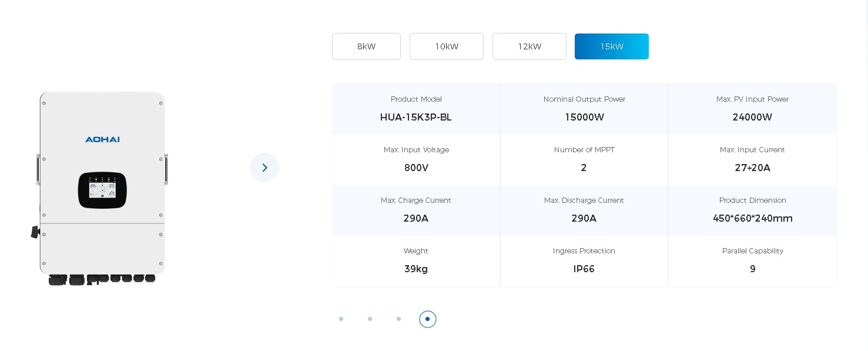Click the active fourth pagination dot
The width and height of the screenshot is (868, 351).
[x=427, y=319]
